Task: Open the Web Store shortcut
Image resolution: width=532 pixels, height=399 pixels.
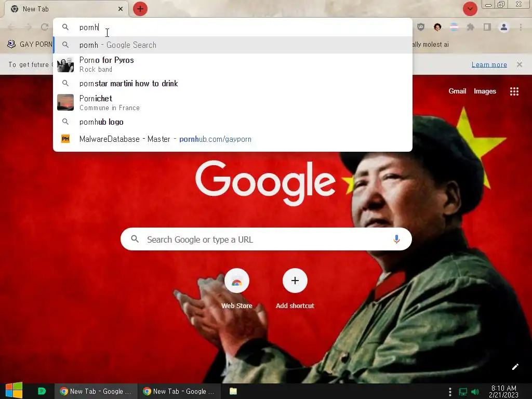Action: pyautogui.click(x=237, y=289)
